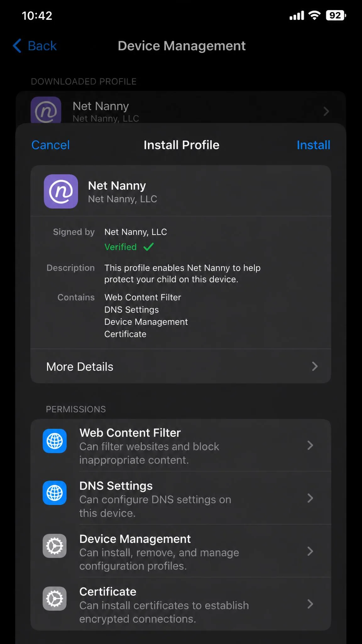Open the downloaded Net Nanny profile chevron
The image size is (362, 644).
(x=326, y=111)
